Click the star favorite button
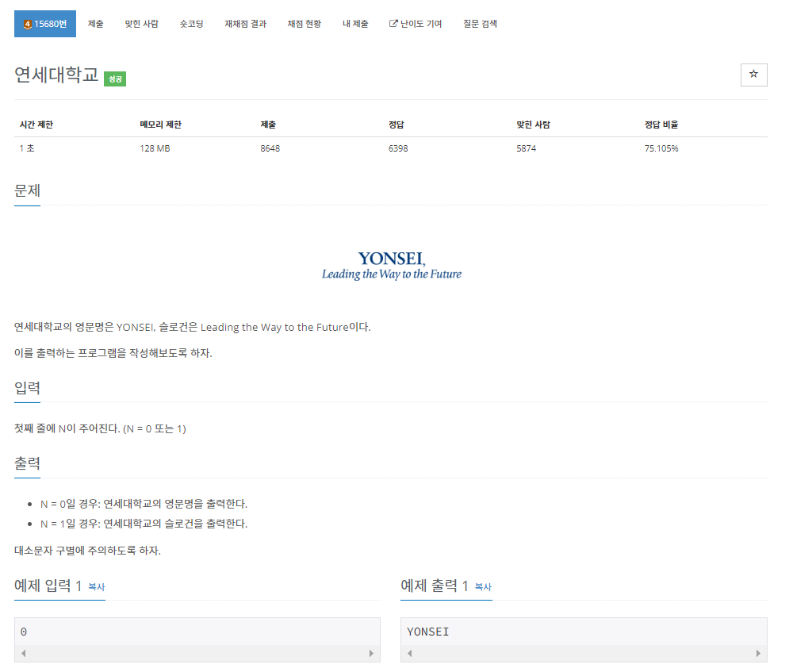The width and height of the screenshot is (793, 672). 753,75
